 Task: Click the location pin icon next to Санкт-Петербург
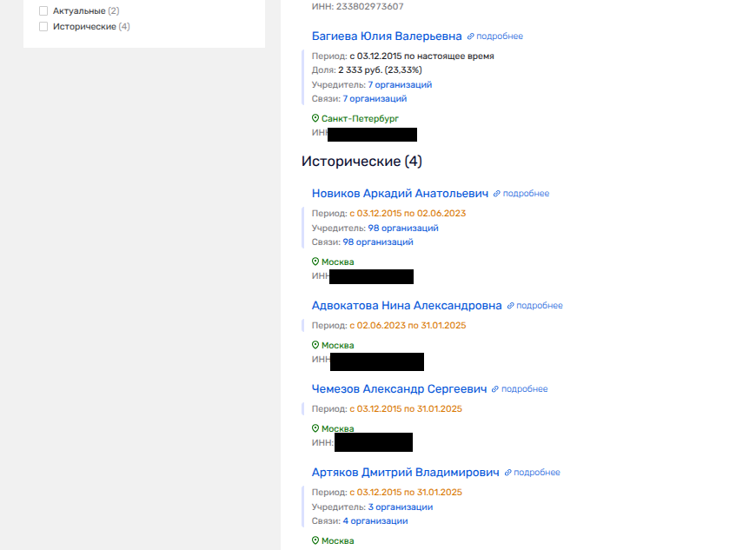pos(315,118)
